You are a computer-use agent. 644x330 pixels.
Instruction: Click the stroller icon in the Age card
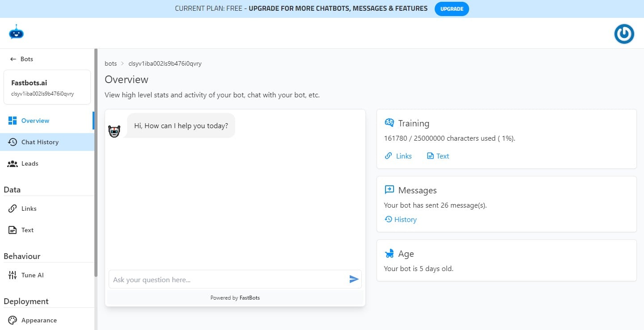click(x=389, y=253)
